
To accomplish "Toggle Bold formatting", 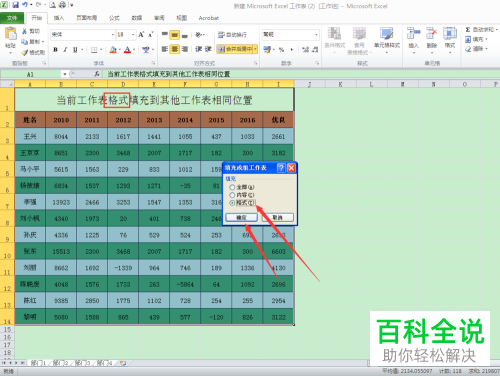I will (x=55, y=50).
